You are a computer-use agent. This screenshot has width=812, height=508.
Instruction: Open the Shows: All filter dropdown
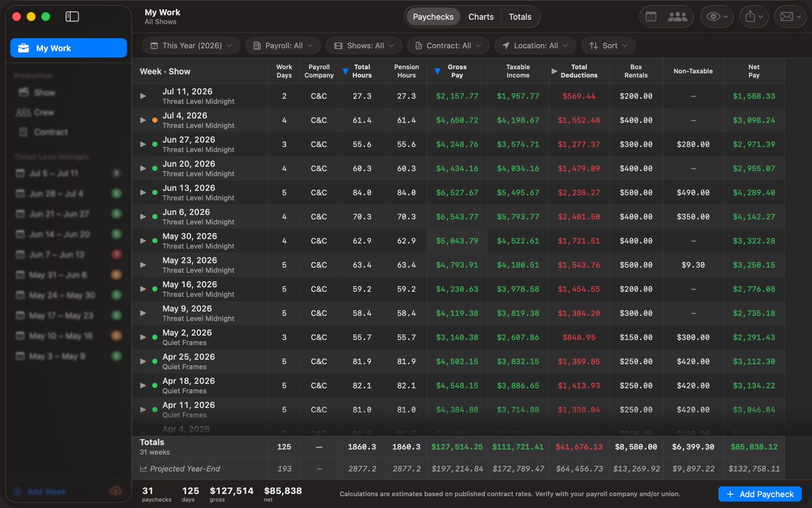click(x=364, y=45)
